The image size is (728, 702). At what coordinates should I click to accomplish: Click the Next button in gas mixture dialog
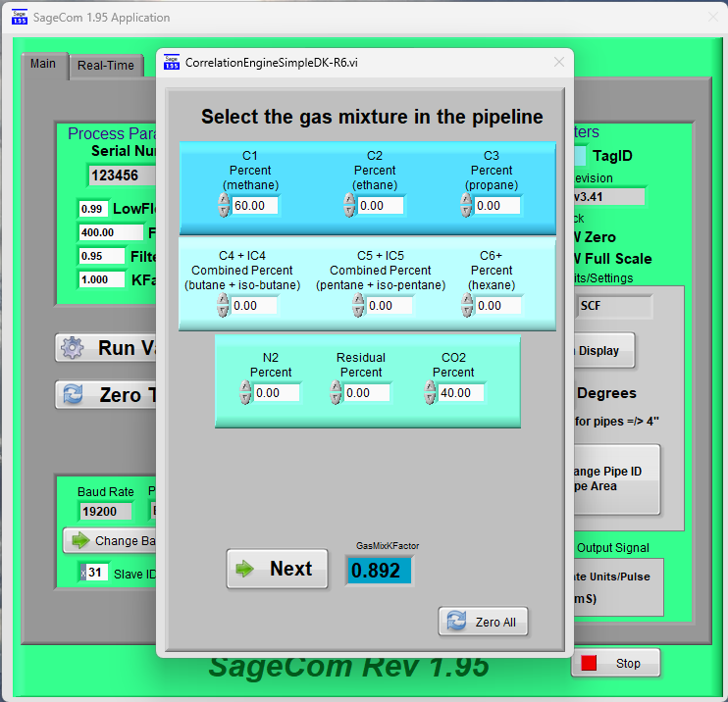[x=278, y=569]
